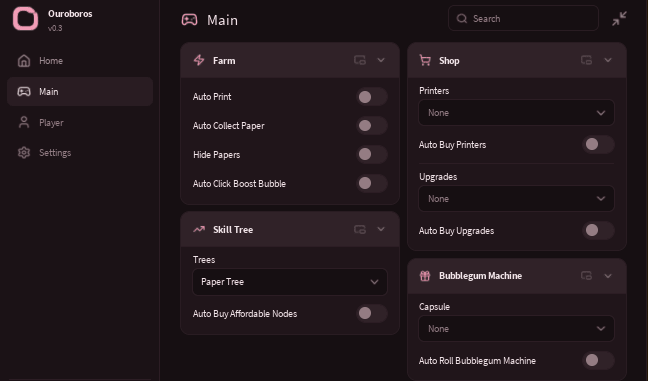The width and height of the screenshot is (648, 381).
Task: Enable Auto Buy Printers toggle
Action: tap(598, 145)
